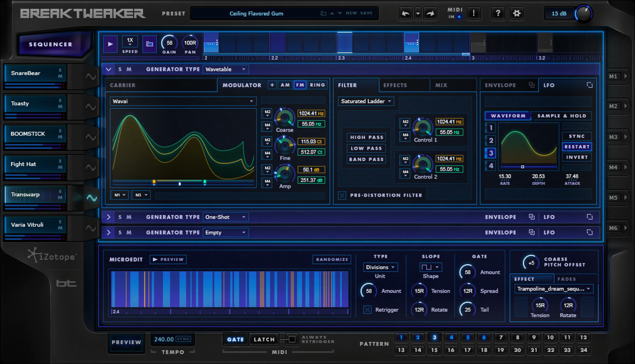Click the master 15 dB gain knob

[x=584, y=14]
